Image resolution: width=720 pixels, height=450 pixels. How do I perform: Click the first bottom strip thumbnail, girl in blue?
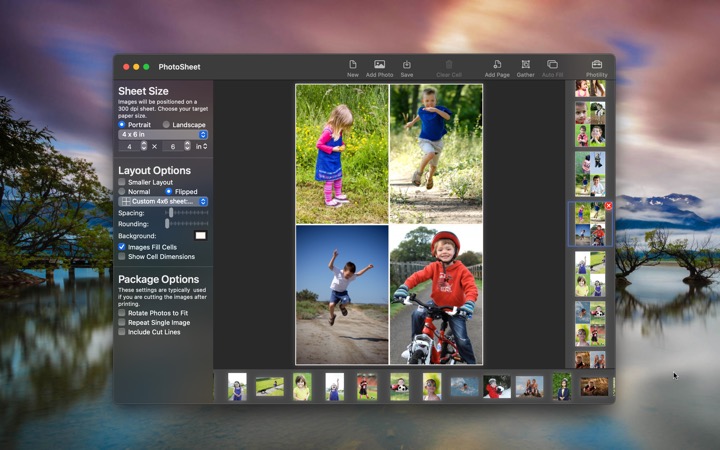click(237, 387)
